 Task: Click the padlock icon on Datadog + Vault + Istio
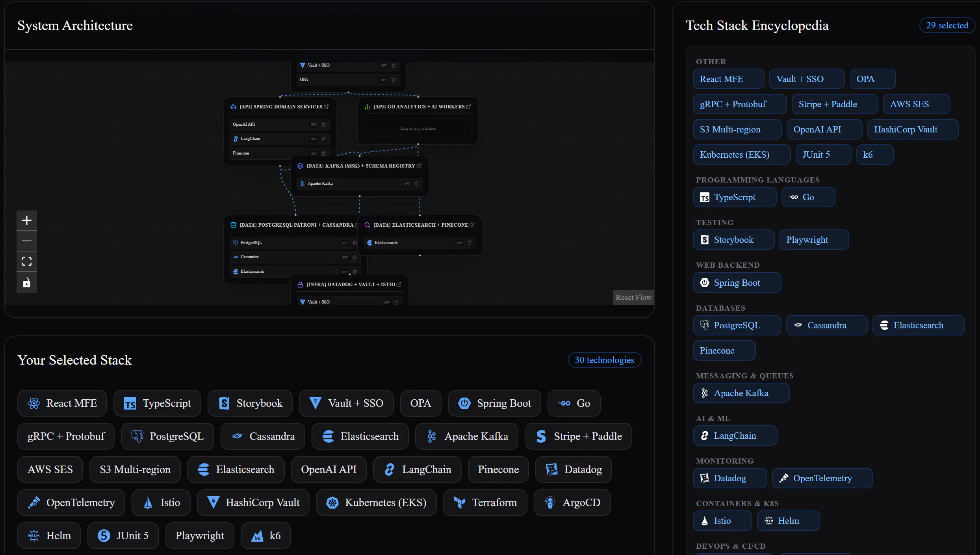click(x=300, y=285)
